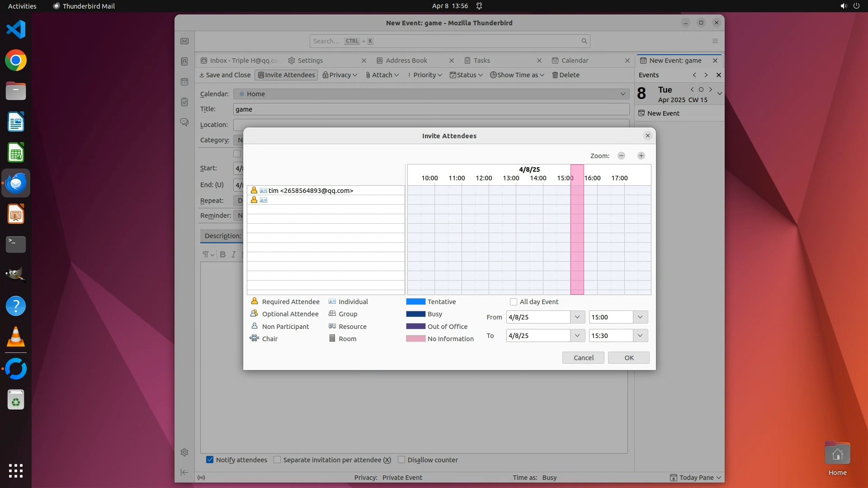Image resolution: width=868 pixels, height=488 pixels.
Task: Click the zoom in plus icon
Action: point(641,155)
